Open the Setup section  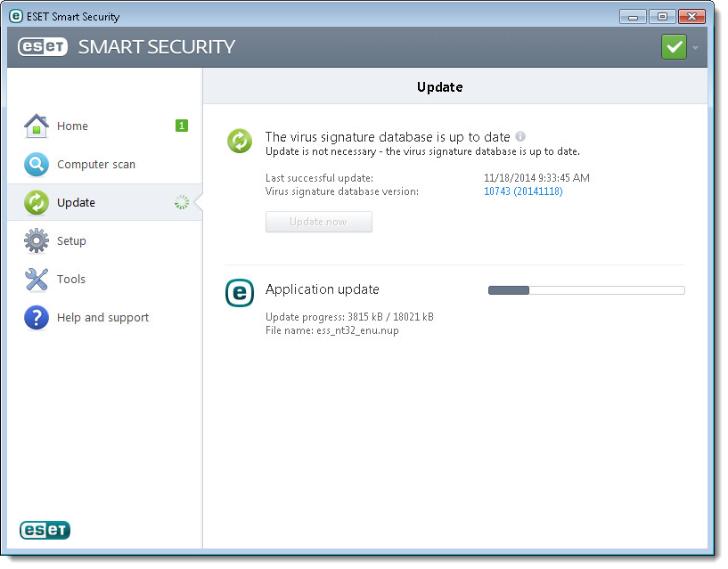(x=71, y=241)
